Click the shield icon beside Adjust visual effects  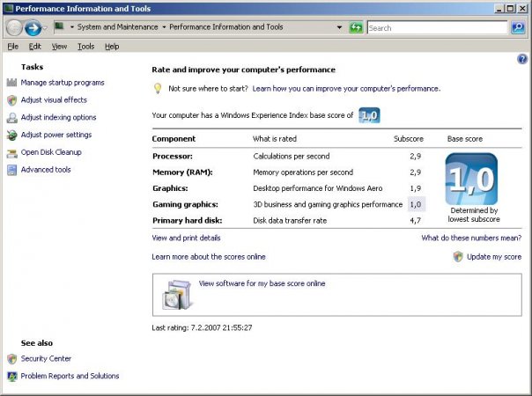point(11,100)
